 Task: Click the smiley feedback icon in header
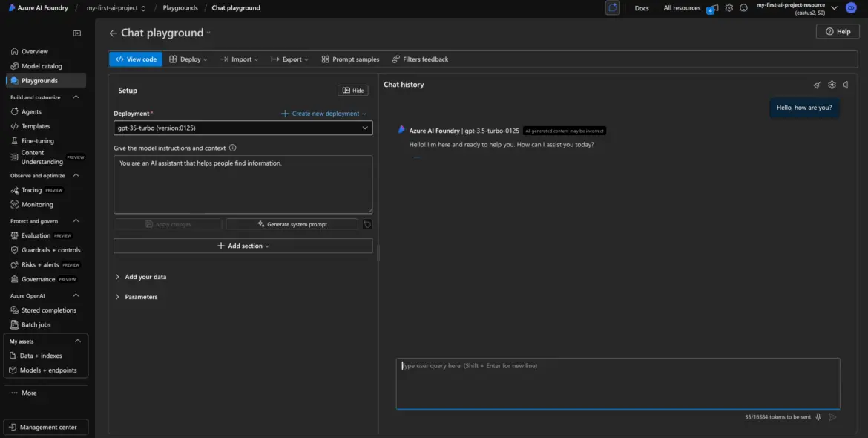click(743, 8)
